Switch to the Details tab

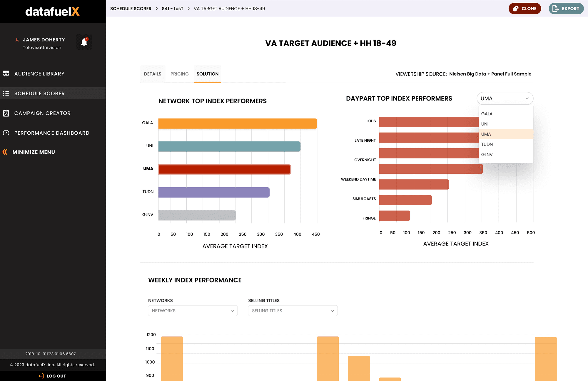pyautogui.click(x=153, y=74)
